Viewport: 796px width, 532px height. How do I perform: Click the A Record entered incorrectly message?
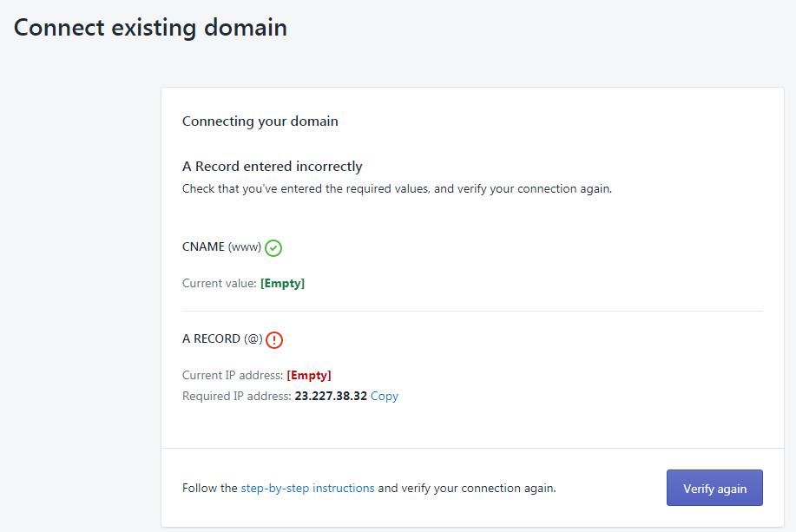pos(272,167)
